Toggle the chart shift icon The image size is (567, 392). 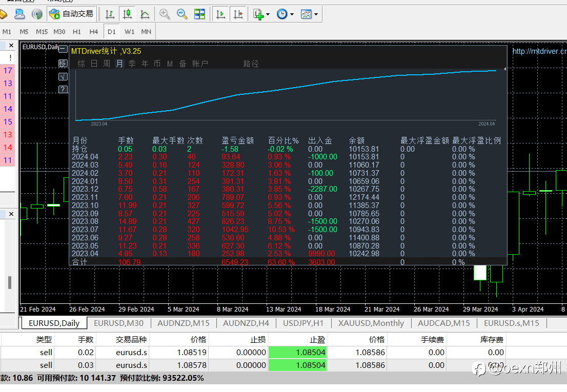pyautogui.click(x=238, y=14)
